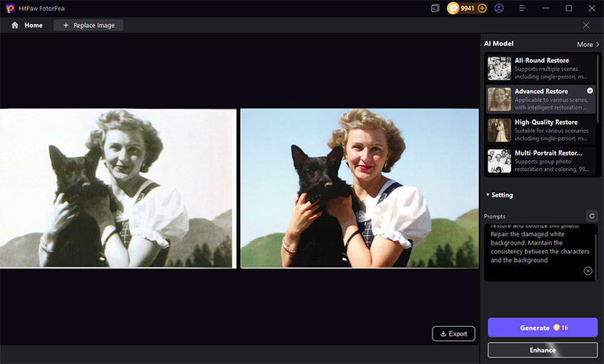Go to the Home tab
604x364 pixels.
point(27,25)
